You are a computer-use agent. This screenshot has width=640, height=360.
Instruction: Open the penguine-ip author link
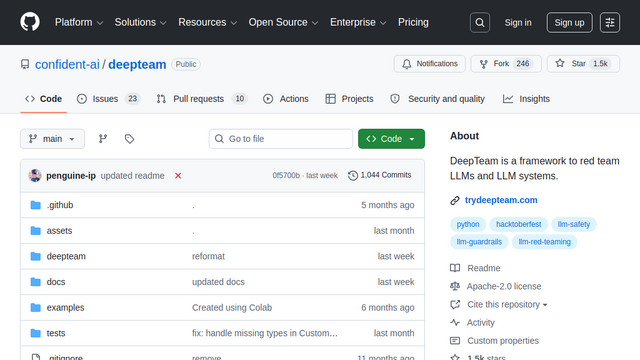(x=71, y=176)
